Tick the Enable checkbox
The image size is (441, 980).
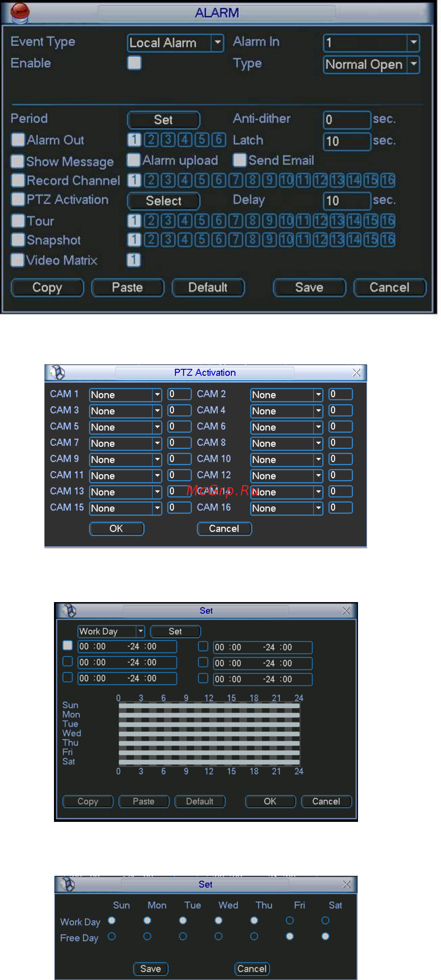(x=134, y=63)
